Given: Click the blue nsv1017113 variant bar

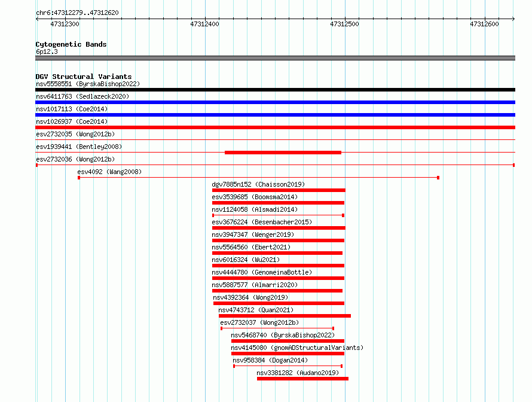Looking at the screenshot, I should [x=275, y=115].
